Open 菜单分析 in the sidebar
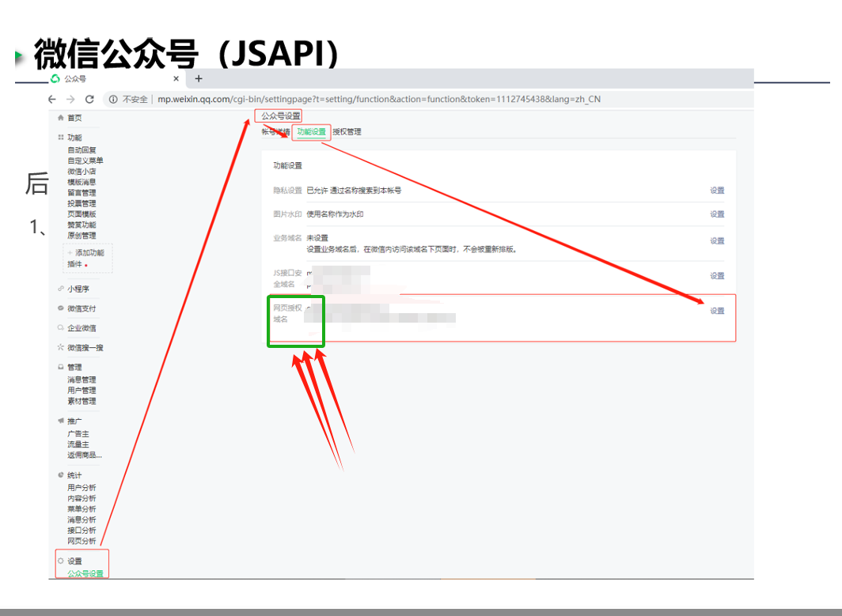 click(82, 509)
